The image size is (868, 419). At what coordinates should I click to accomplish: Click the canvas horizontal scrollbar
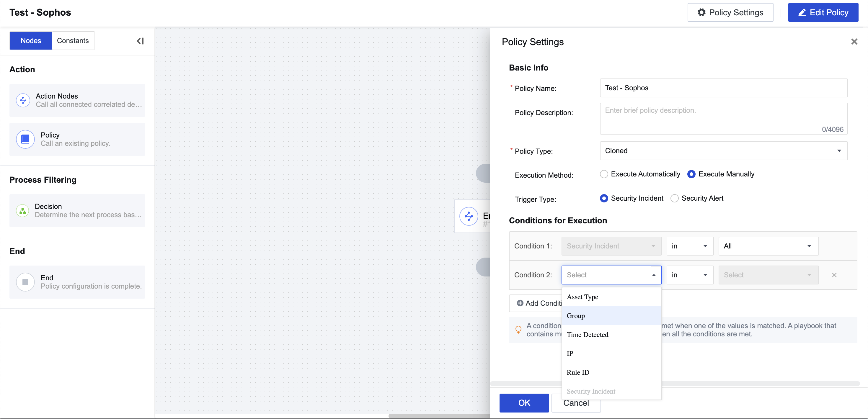click(x=439, y=416)
